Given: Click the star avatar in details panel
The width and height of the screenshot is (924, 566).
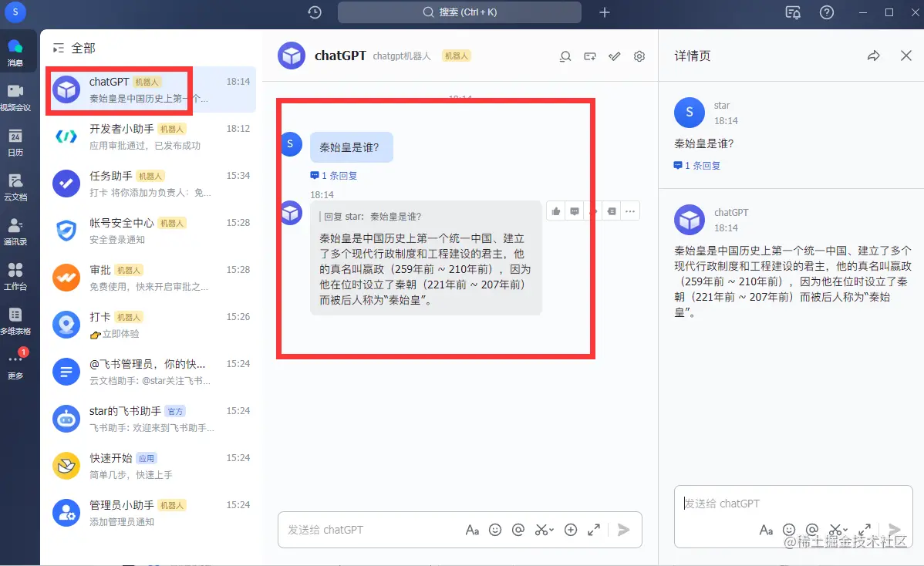Looking at the screenshot, I should tap(690, 113).
